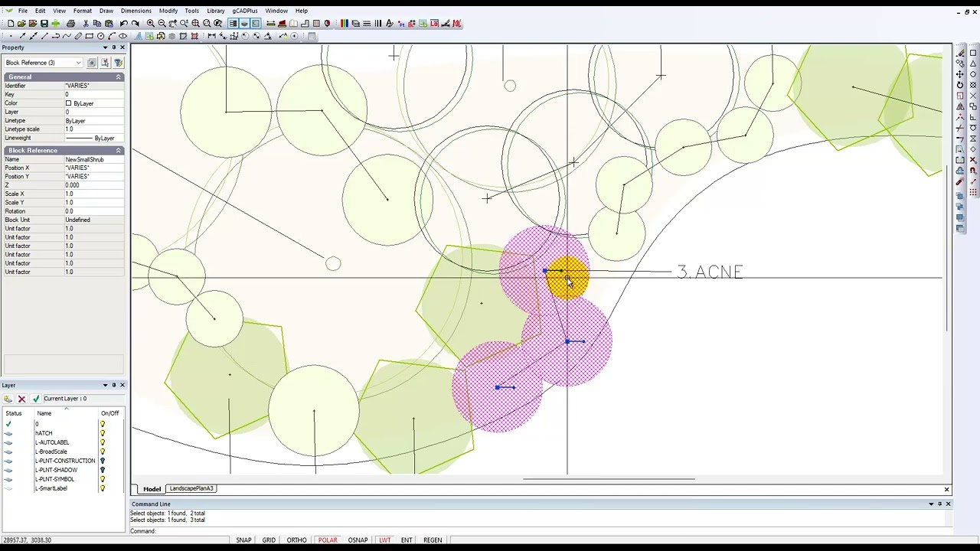This screenshot has width=980, height=551.
Task: Toggle L-PLNT-SYMBOL layer light bulb
Action: 102,479
